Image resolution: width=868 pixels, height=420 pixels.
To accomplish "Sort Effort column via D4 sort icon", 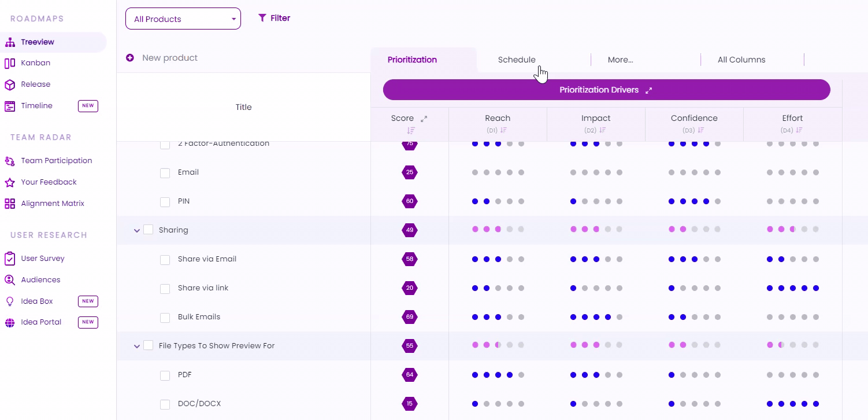I will coord(799,130).
